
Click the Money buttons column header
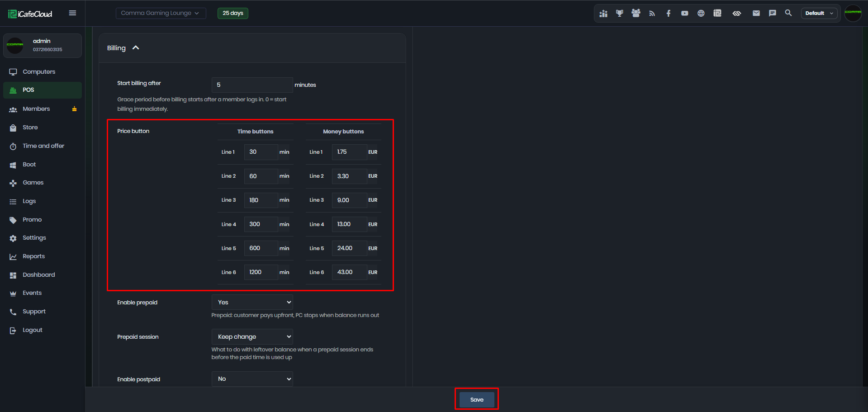coord(343,132)
